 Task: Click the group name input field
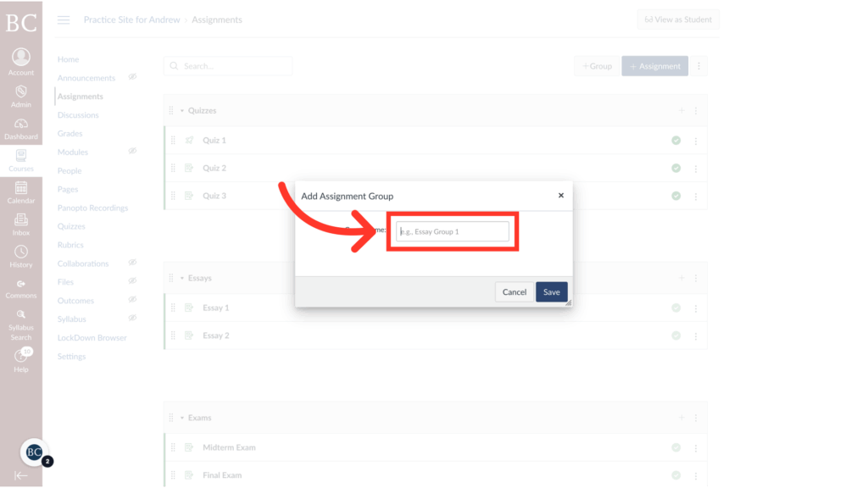(452, 231)
